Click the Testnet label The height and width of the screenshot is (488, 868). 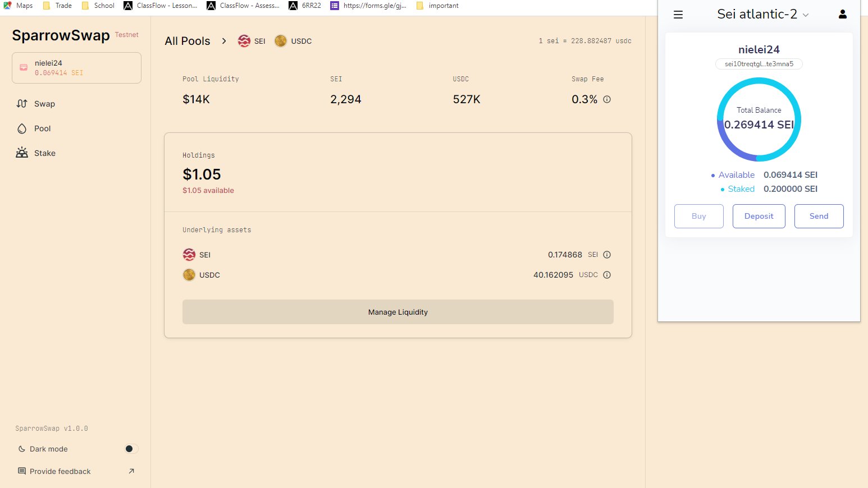tap(127, 35)
